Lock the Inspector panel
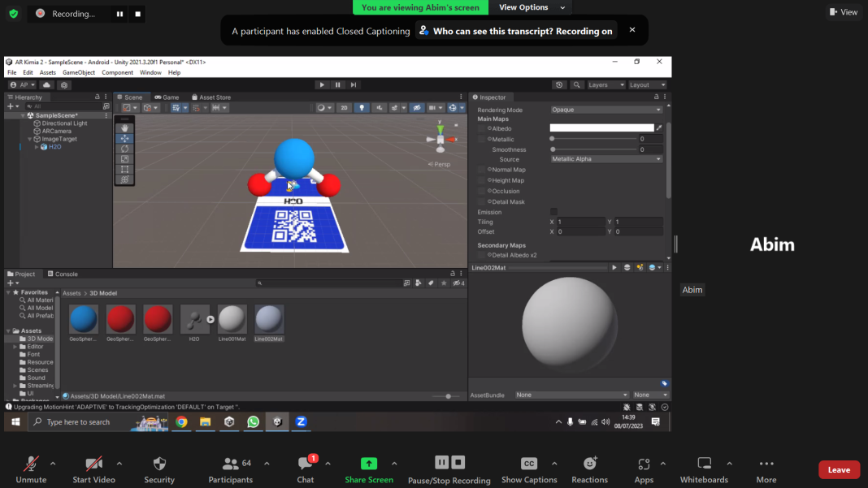The height and width of the screenshot is (488, 868). (657, 97)
